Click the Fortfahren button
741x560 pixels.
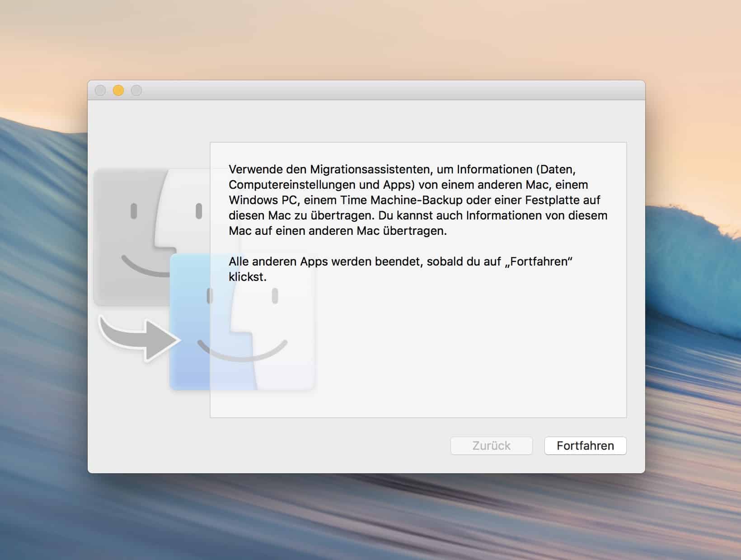pyautogui.click(x=585, y=446)
